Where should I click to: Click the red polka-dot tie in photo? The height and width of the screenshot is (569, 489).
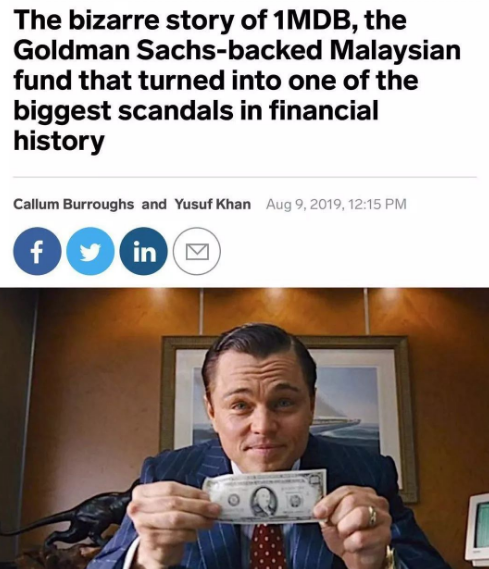tap(268, 547)
